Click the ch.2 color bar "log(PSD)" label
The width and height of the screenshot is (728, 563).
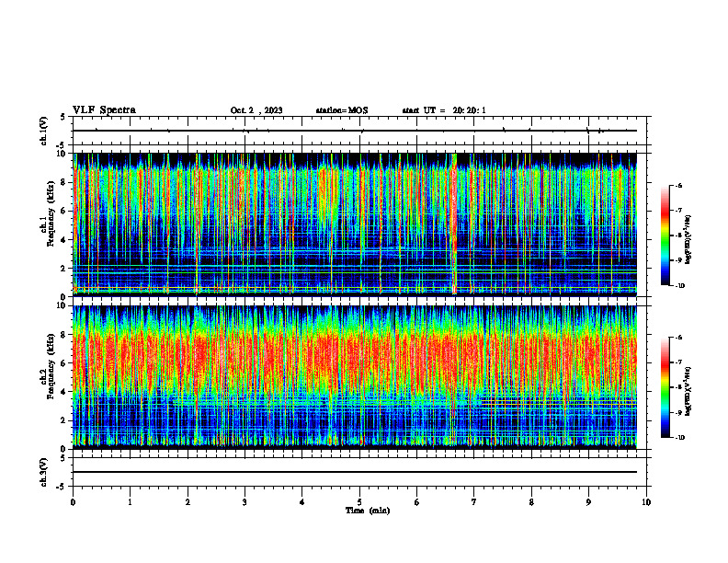tap(688, 391)
